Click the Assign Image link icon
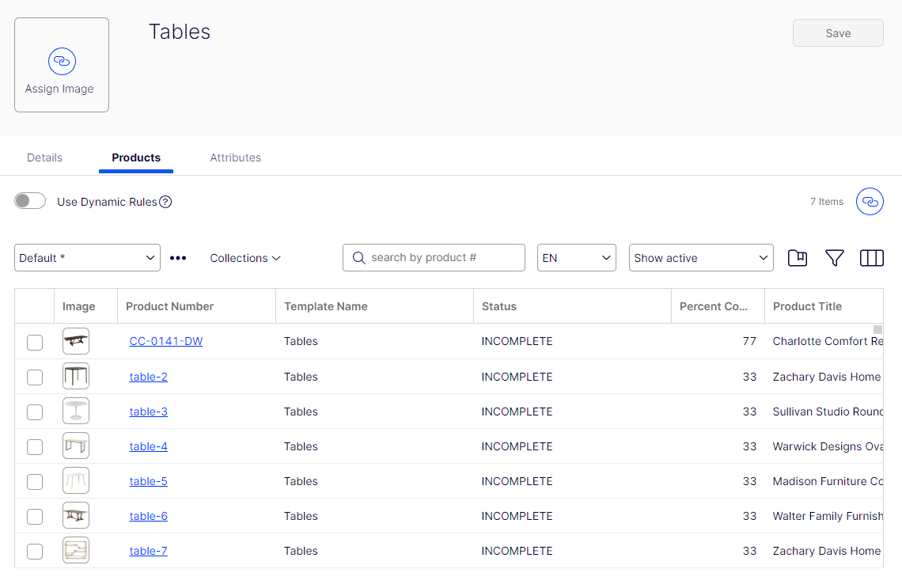The width and height of the screenshot is (902, 588). tap(62, 61)
